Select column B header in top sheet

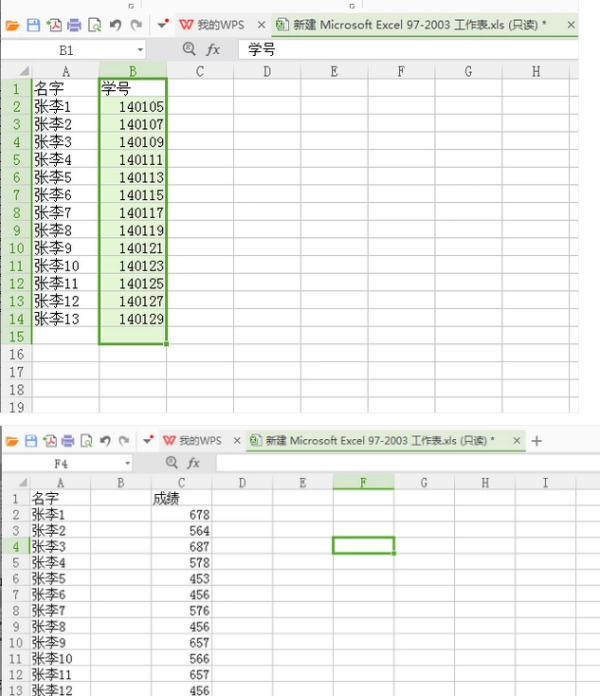pyautogui.click(x=133, y=71)
